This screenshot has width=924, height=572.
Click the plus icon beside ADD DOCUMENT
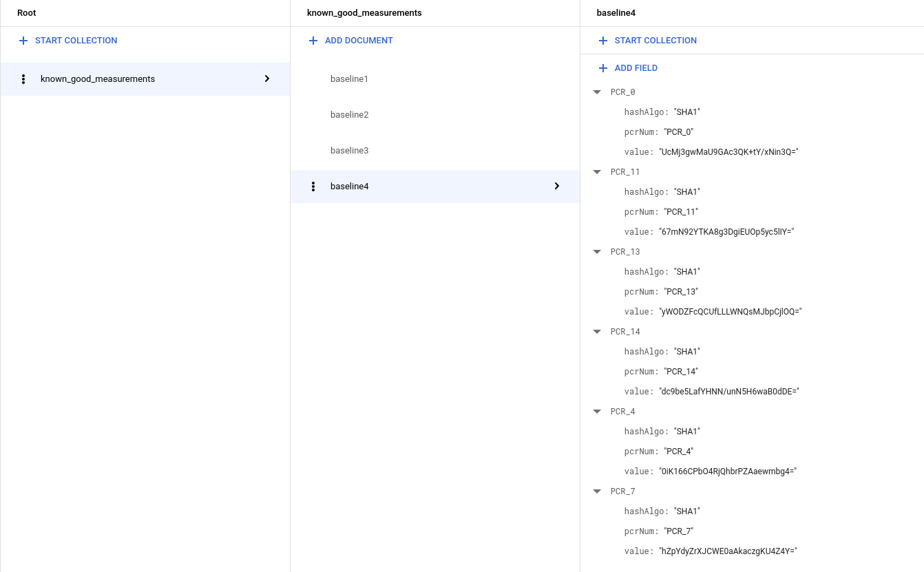coord(313,41)
